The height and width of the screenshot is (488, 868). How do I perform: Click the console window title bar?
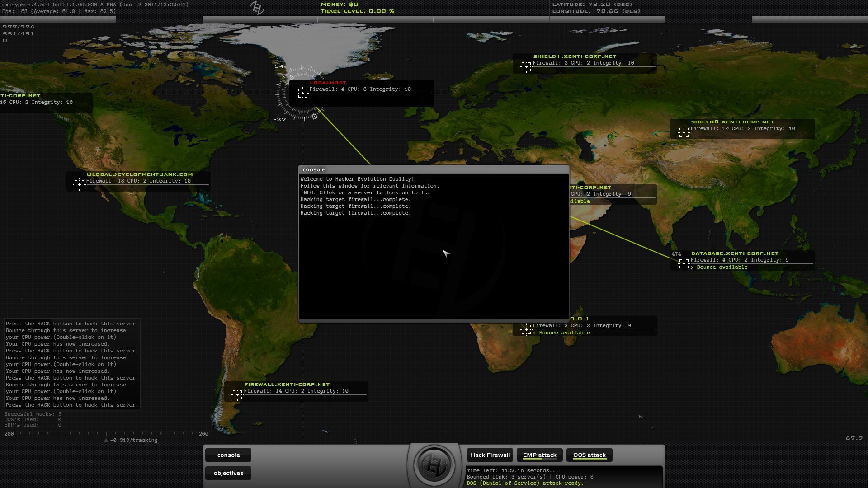[x=434, y=169]
